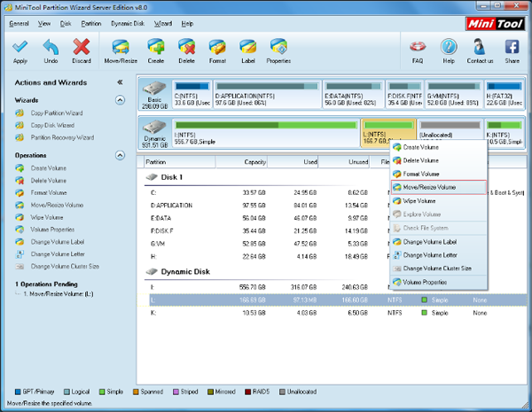Screen dimensions: 532x412
Task: Click Change Volume Label in sidebar
Action: tap(58, 242)
